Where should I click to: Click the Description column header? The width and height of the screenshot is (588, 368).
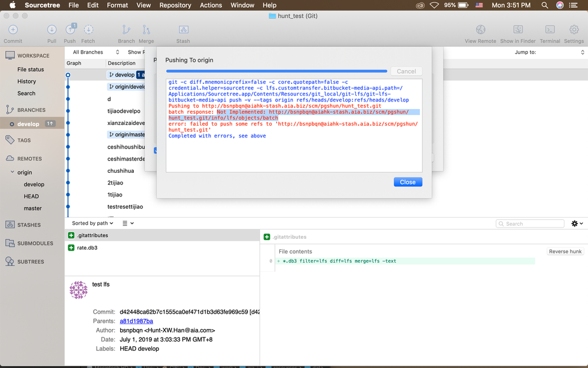tap(121, 63)
